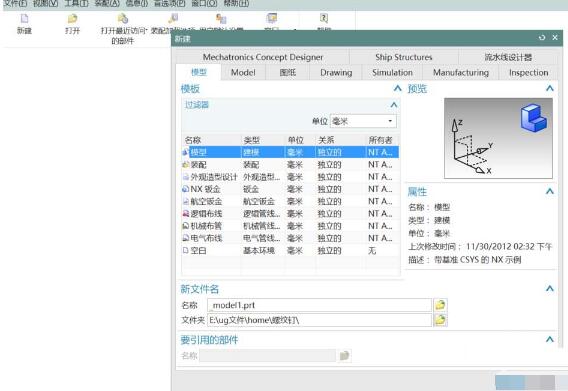
Task: Select the 外观造型设计 template row
Action: (x=290, y=177)
